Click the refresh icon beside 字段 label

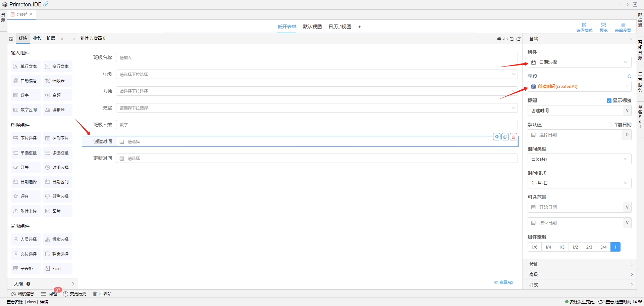point(629,76)
